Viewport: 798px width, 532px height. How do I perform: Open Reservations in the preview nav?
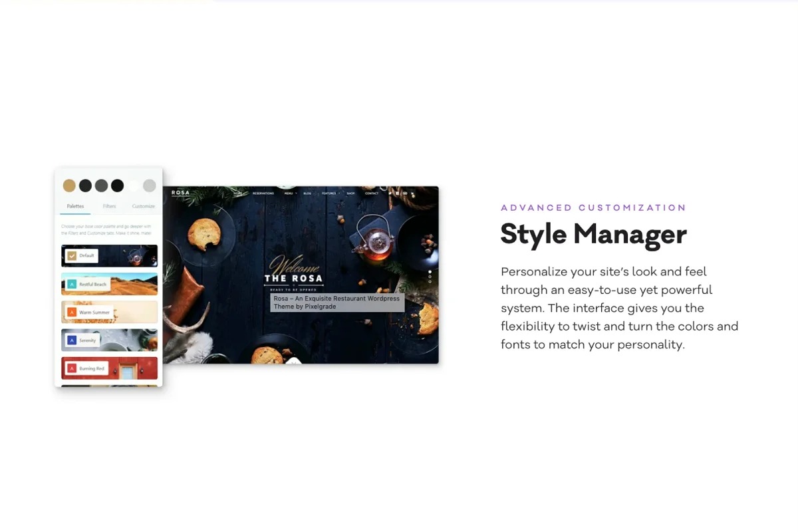click(263, 194)
